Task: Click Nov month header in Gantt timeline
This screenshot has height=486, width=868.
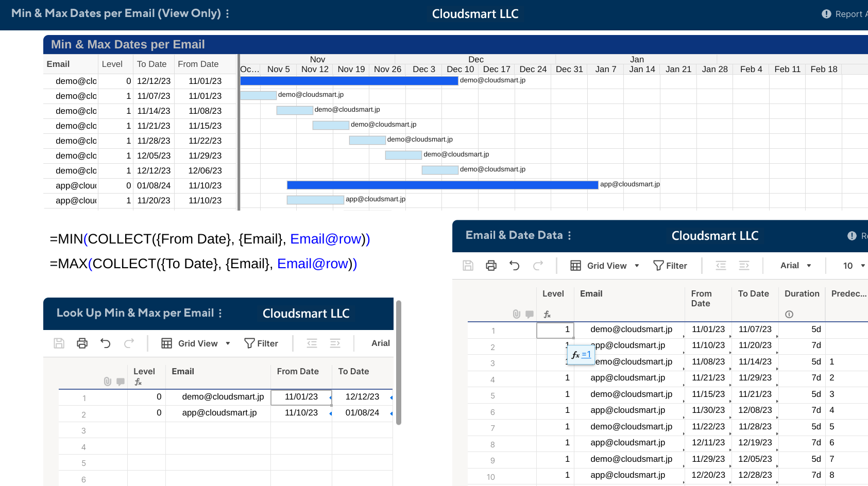Action: (x=317, y=59)
